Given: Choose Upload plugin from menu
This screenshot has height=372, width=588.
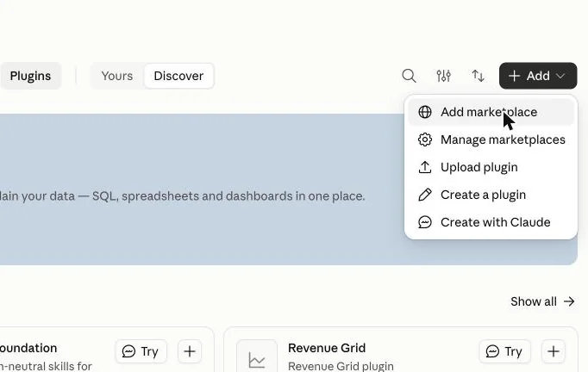Looking at the screenshot, I should pyautogui.click(x=491, y=167).
